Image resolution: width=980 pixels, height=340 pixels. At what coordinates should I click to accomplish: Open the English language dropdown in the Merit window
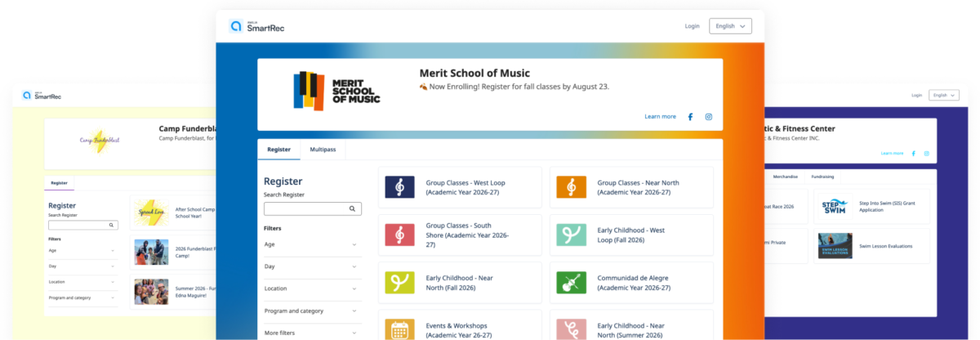tap(730, 26)
